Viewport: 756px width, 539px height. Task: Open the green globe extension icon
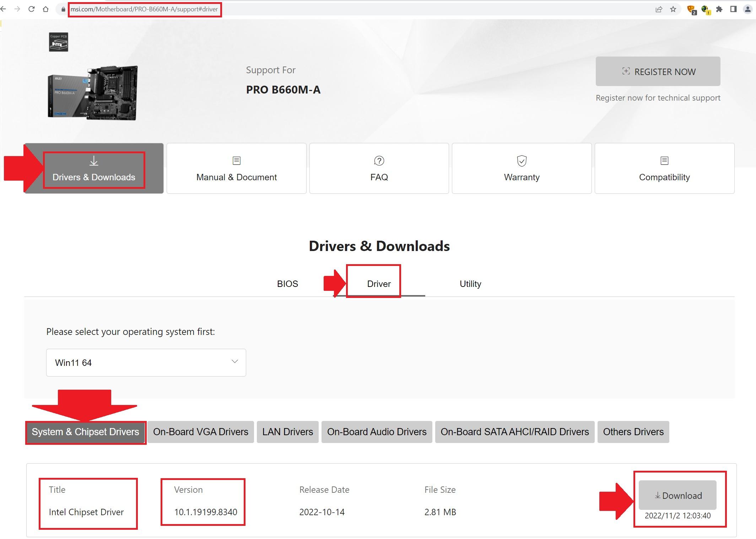706,10
